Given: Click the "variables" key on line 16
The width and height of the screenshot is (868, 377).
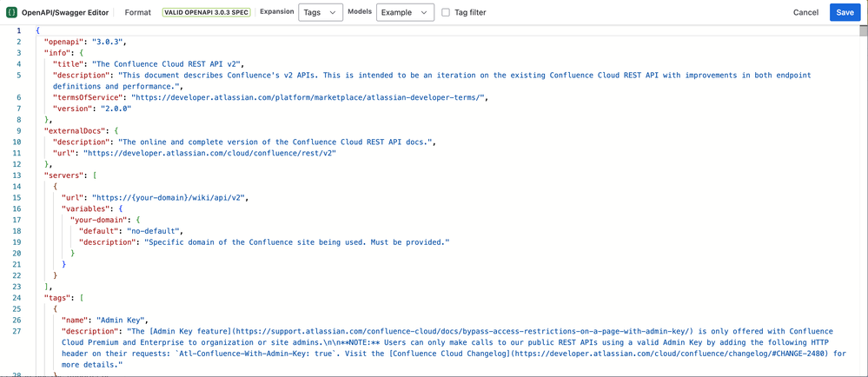Looking at the screenshot, I should tap(84, 208).
